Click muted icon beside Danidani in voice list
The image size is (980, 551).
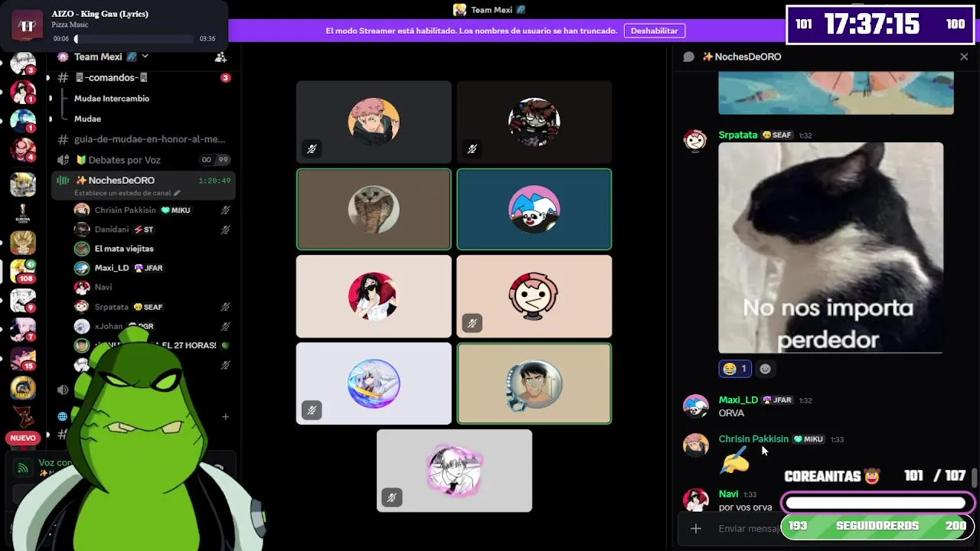point(225,230)
